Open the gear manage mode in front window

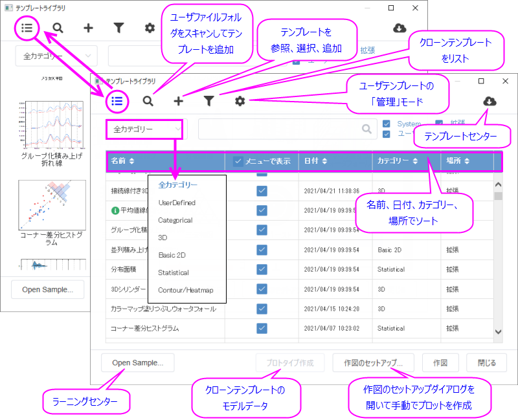pyautogui.click(x=240, y=101)
